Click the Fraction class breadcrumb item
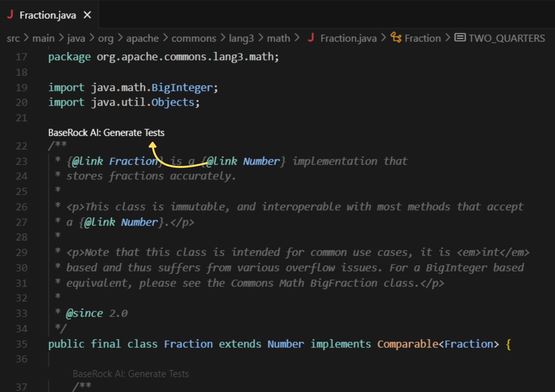This screenshot has height=392, width=555. click(423, 38)
